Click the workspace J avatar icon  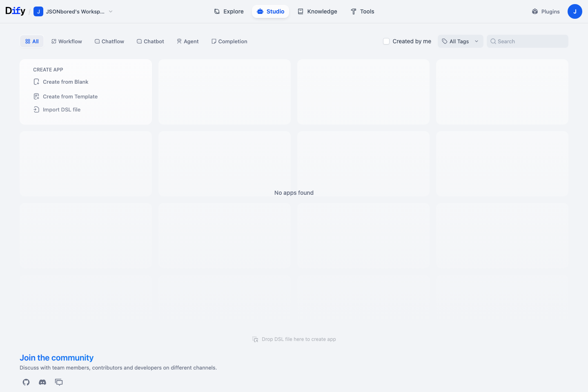tap(38, 11)
